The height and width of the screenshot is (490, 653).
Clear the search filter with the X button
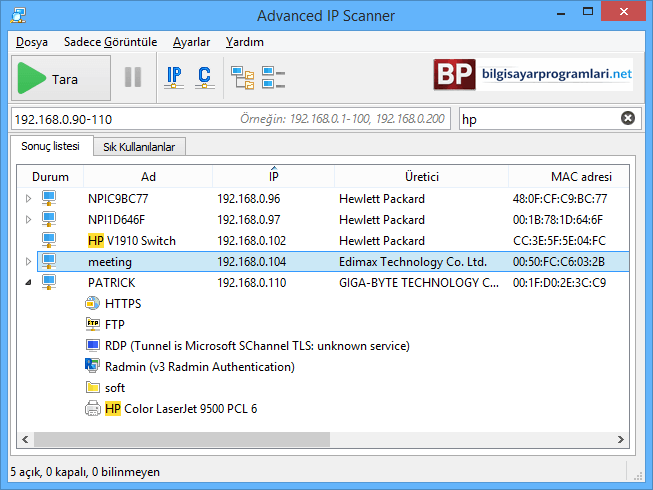[x=628, y=118]
